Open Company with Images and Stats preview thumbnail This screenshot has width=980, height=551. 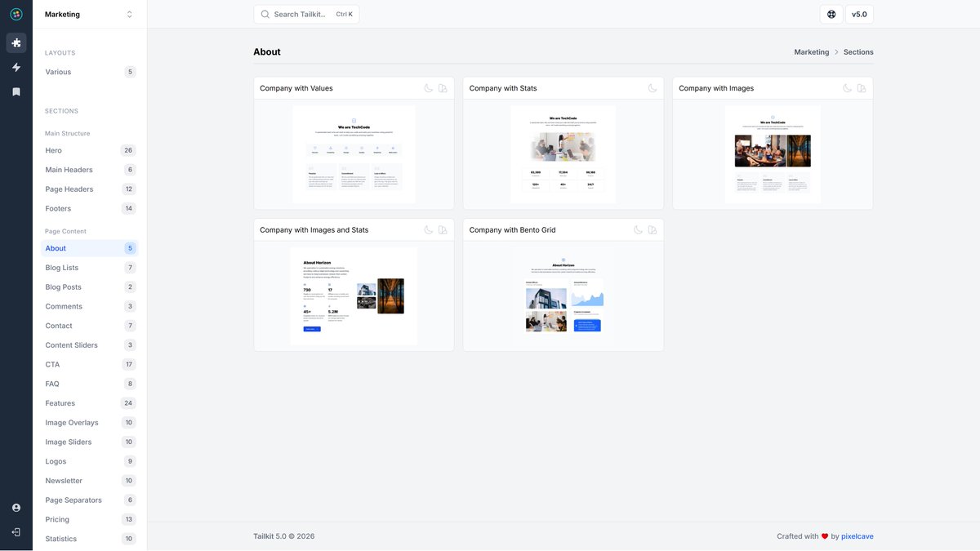pos(354,296)
